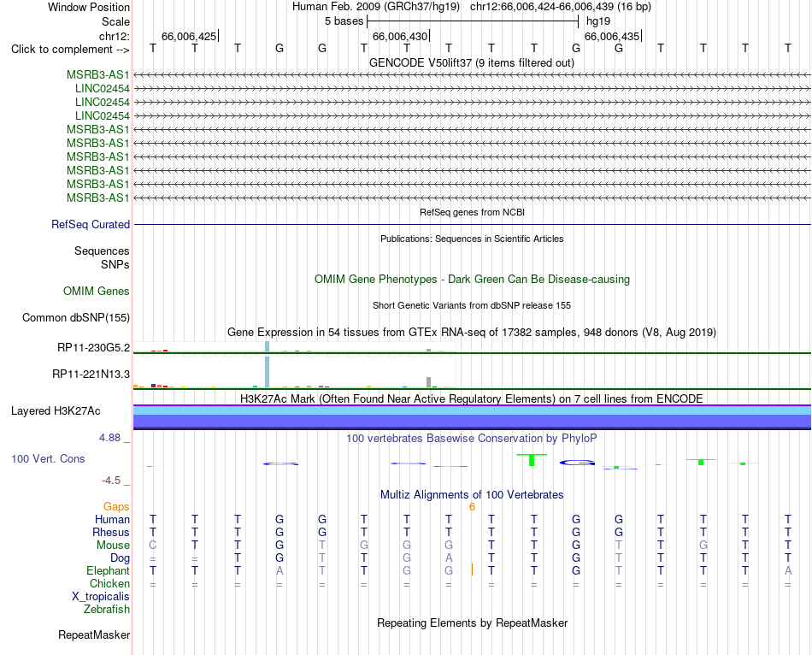Screen dimensions: 812x655
Task: Click the RepeatMasker track label
Action: click(x=94, y=634)
